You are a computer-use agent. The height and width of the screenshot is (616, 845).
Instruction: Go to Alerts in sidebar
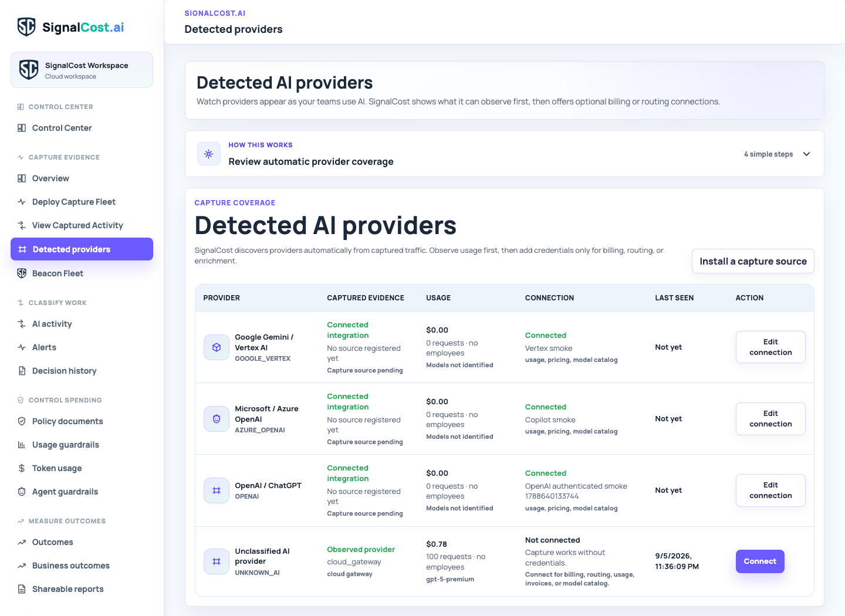click(x=82, y=347)
